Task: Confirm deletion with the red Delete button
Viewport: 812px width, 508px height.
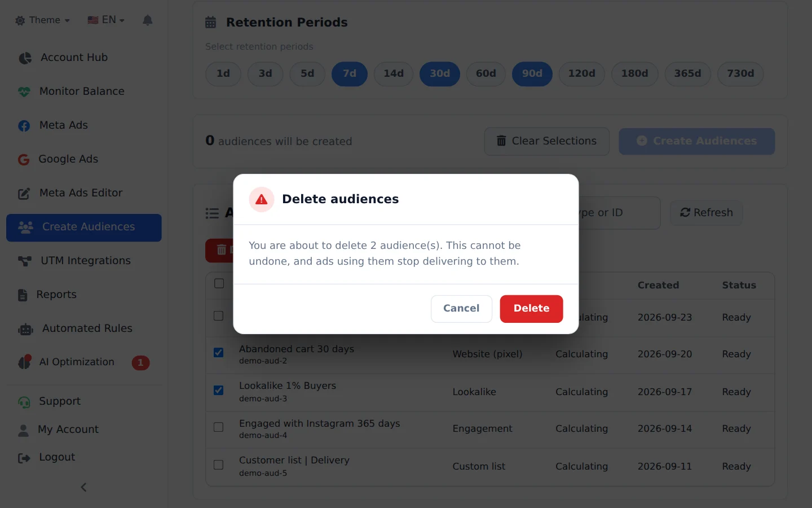Action: point(531,309)
